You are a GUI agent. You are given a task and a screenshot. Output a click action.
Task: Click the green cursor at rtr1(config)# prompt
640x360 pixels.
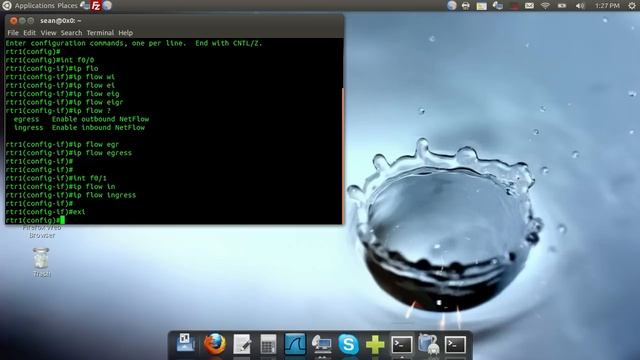(x=62, y=220)
